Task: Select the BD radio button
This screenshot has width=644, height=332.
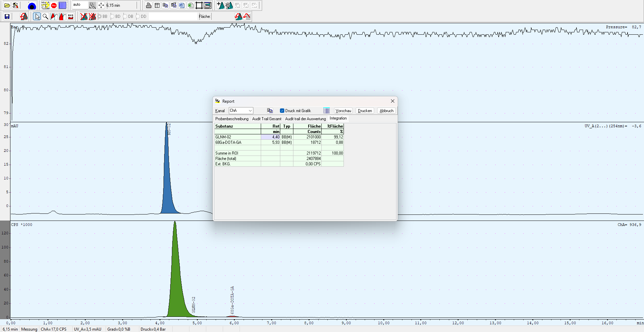Action: [112, 16]
